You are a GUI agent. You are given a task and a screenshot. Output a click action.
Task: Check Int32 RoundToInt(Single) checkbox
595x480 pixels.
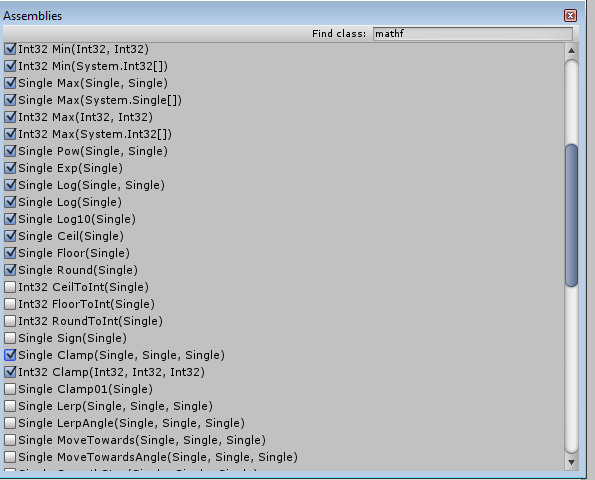point(10,321)
